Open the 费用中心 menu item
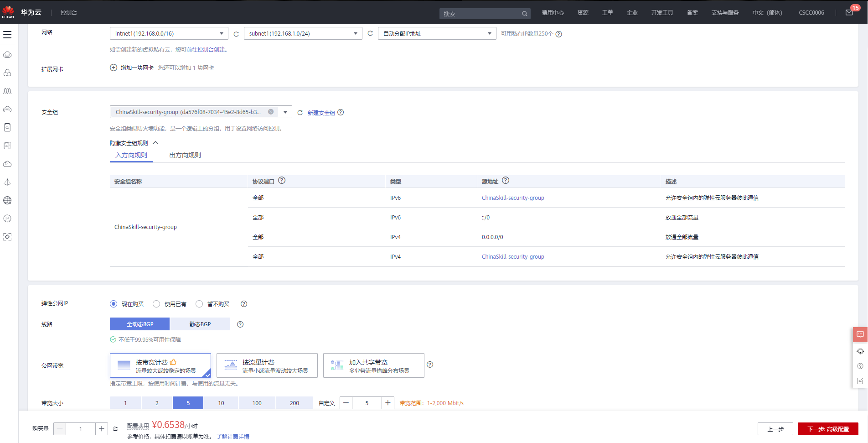The height and width of the screenshot is (443, 868). [x=553, y=13]
